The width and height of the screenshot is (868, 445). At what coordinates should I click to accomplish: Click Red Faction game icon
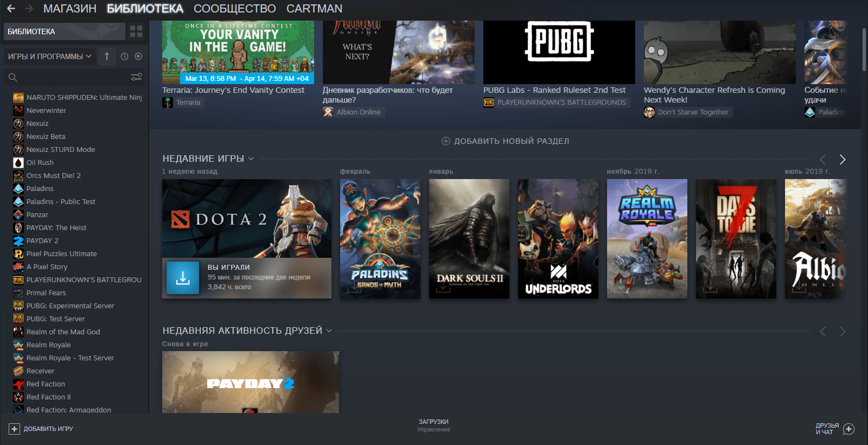point(18,384)
